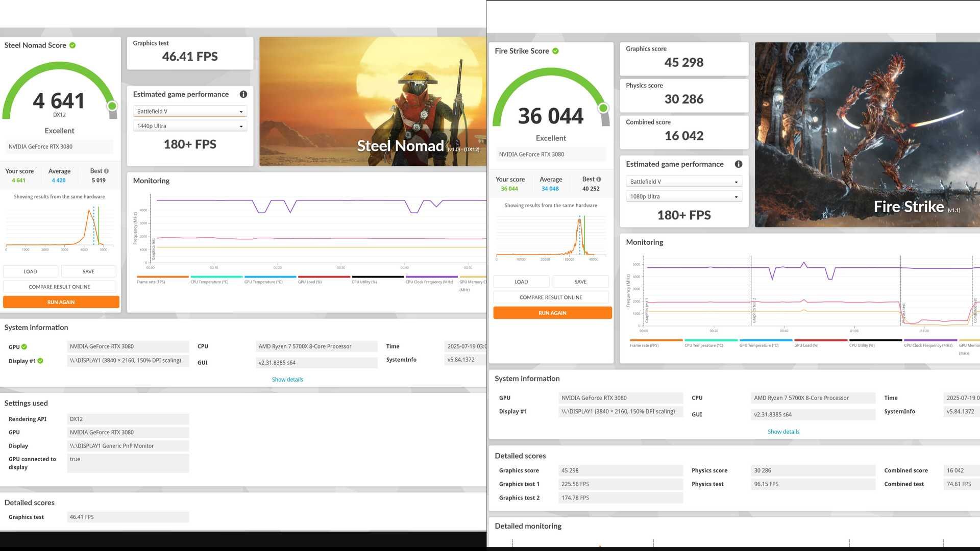Screen dimensions: 980x551
Task: Click the Steel Nomad benchmark artwork thumbnail
Action: [373, 101]
